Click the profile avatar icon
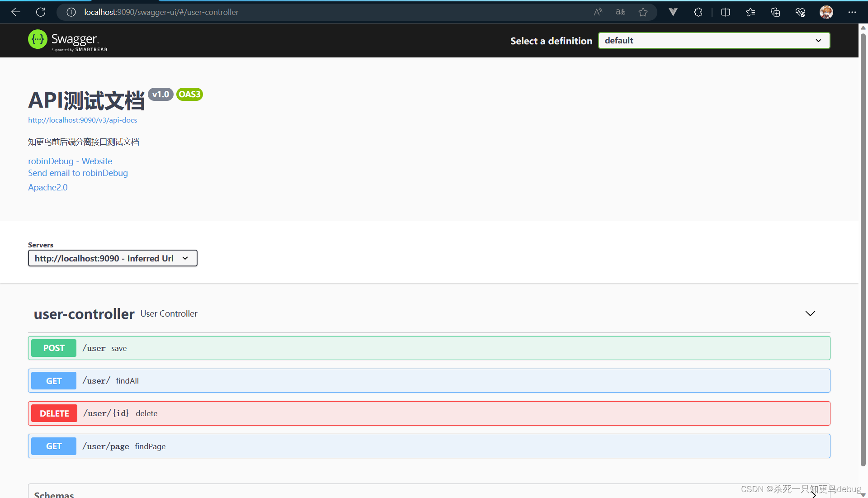The height and width of the screenshot is (498, 868). 826,12
